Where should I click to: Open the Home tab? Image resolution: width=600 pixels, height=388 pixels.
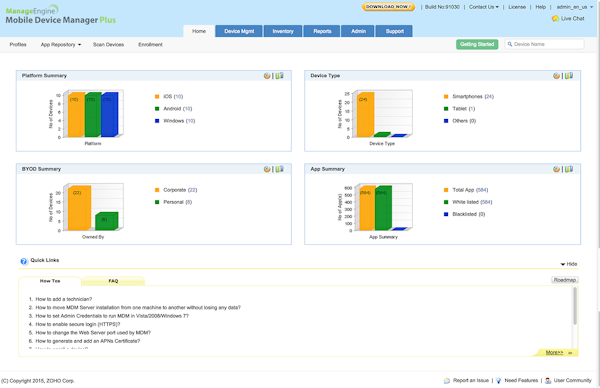click(x=199, y=31)
